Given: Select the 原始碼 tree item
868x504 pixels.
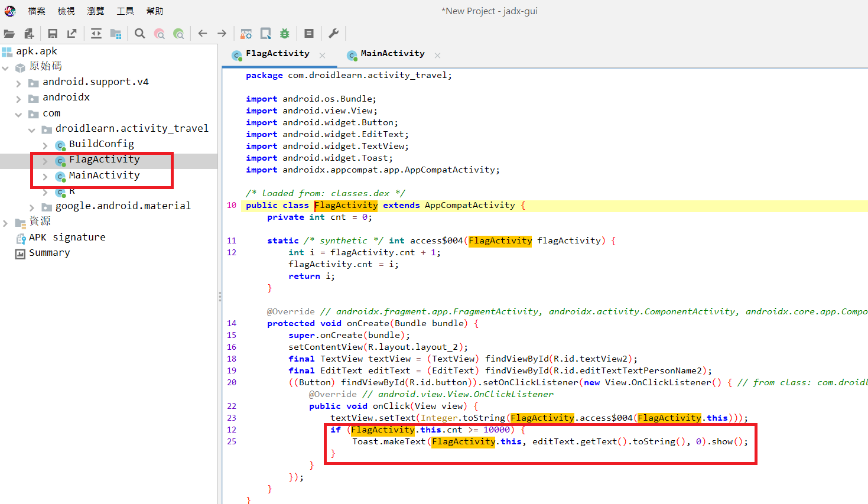Looking at the screenshot, I should pos(45,66).
